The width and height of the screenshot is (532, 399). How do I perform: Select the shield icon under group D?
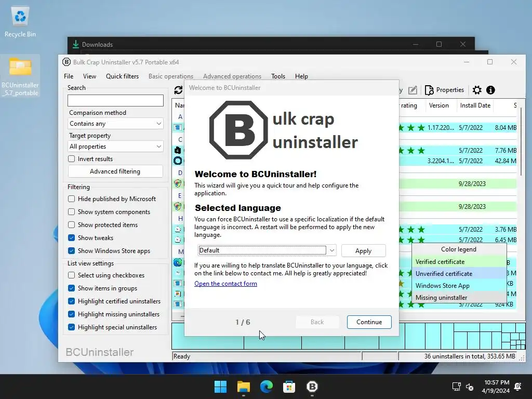178,183
